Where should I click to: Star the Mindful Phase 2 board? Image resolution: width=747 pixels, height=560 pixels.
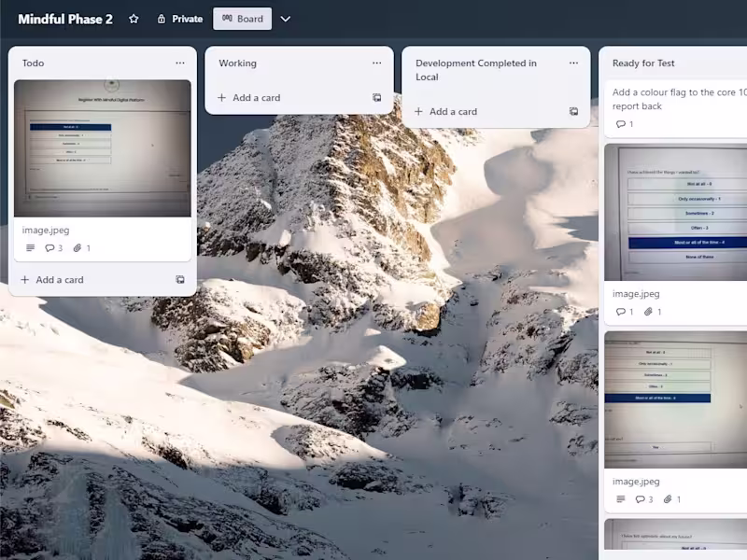coord(134,19)
